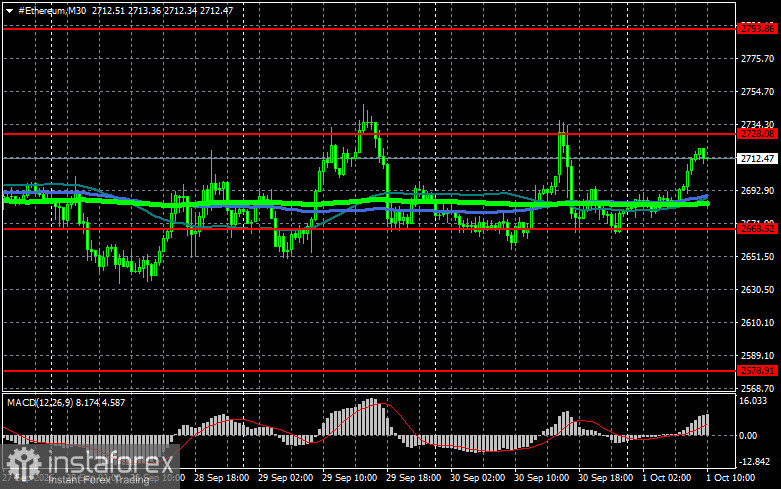Click the current price label 2712.47
Screen dimensions: 781x489
click(x=757, y=158)
